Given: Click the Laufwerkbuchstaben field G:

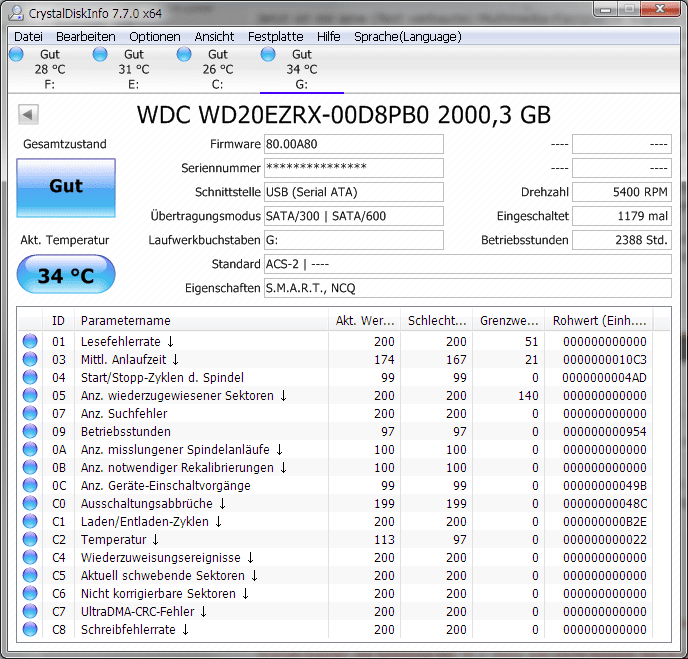Looking at the screenshot, I should 354,240.
